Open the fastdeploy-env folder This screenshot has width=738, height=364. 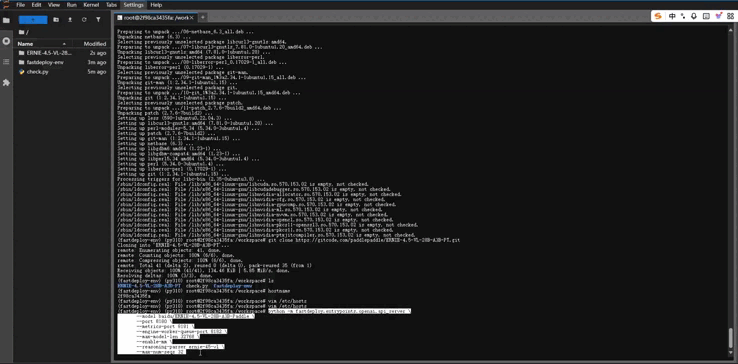click(45, 62)
